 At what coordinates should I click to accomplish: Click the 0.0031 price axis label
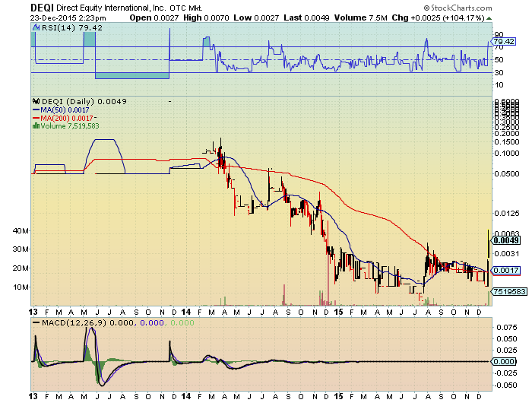click(507, 254)
